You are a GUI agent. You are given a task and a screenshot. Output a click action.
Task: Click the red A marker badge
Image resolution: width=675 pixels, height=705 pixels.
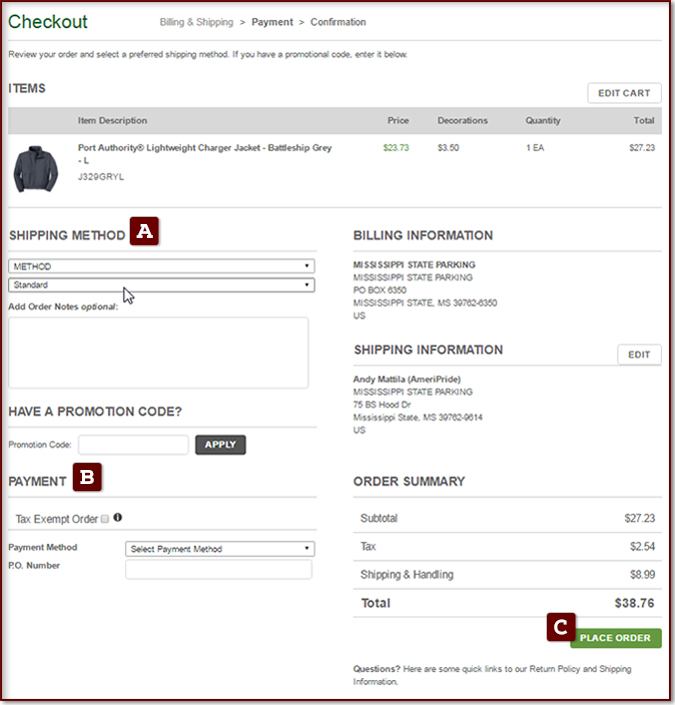[145, 232]
